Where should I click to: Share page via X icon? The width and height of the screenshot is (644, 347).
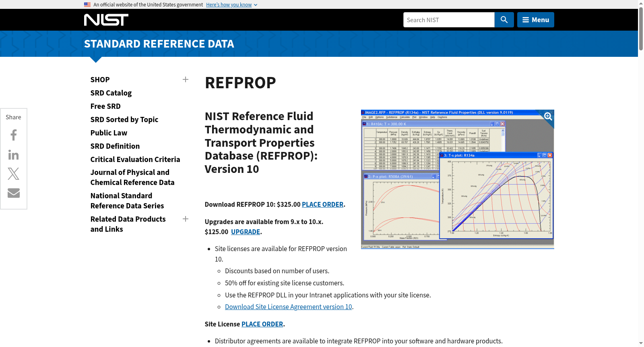(x=14, y=174)
